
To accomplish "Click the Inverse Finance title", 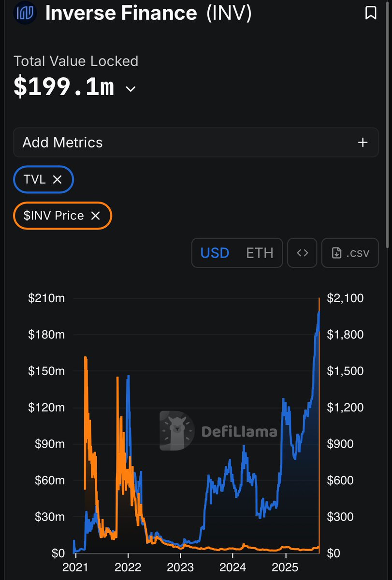I will [121, 13].
